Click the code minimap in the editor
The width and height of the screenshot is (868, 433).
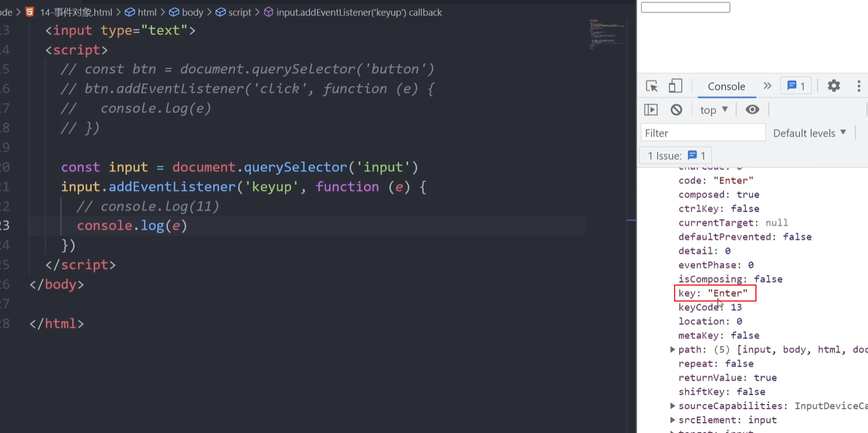tap(607, 34)
